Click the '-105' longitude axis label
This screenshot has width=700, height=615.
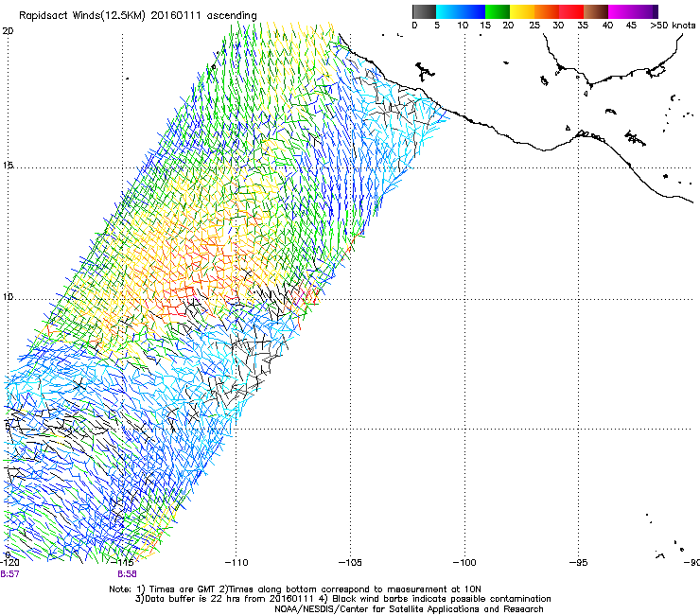(x=350, y=562)
